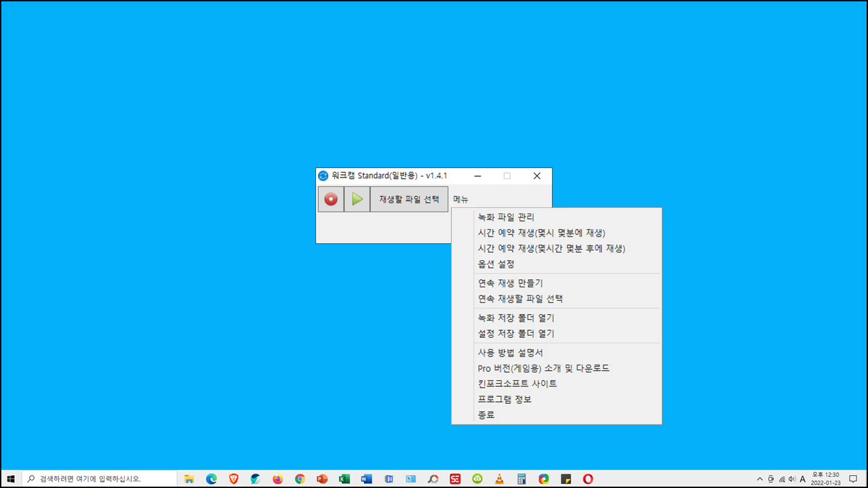Image resolution: width=868 pixels, height=488 pixels.
Task: Open 옵션 설정 from the menu
Action: [556, 264]
